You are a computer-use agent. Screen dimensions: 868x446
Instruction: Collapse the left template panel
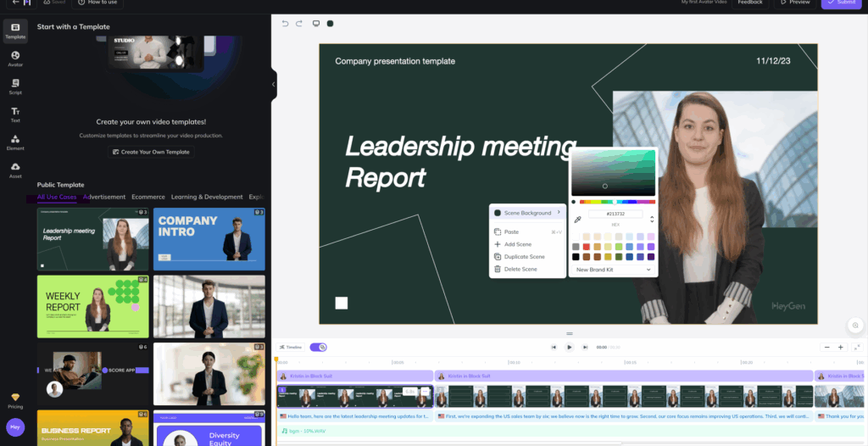coord(274,84)
